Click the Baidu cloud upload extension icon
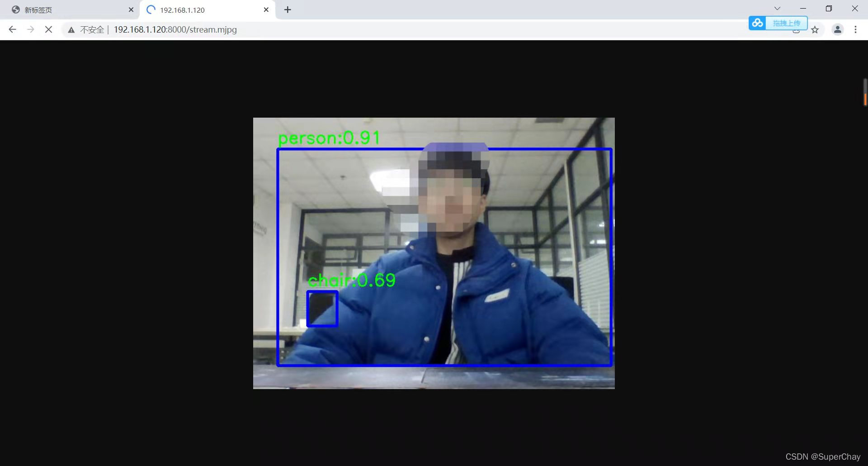868x466 pixels. [758, 23]
